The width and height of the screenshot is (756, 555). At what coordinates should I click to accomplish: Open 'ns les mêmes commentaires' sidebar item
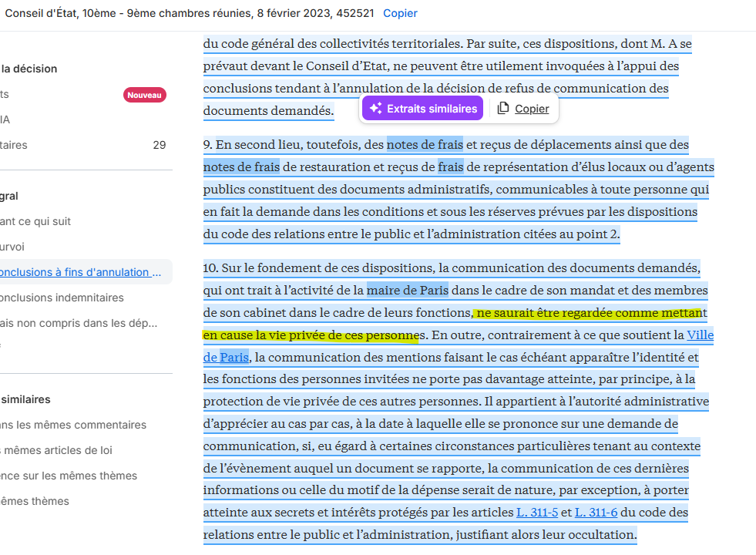72,425
